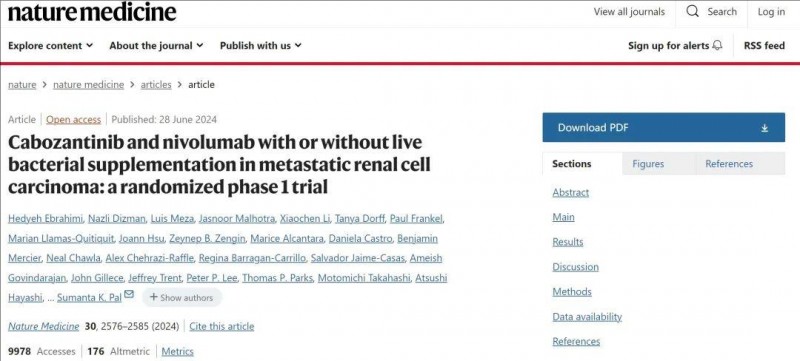Expand the Explore content menu
Viewport: 800px width, 361px height.
(x=51, y=45)
